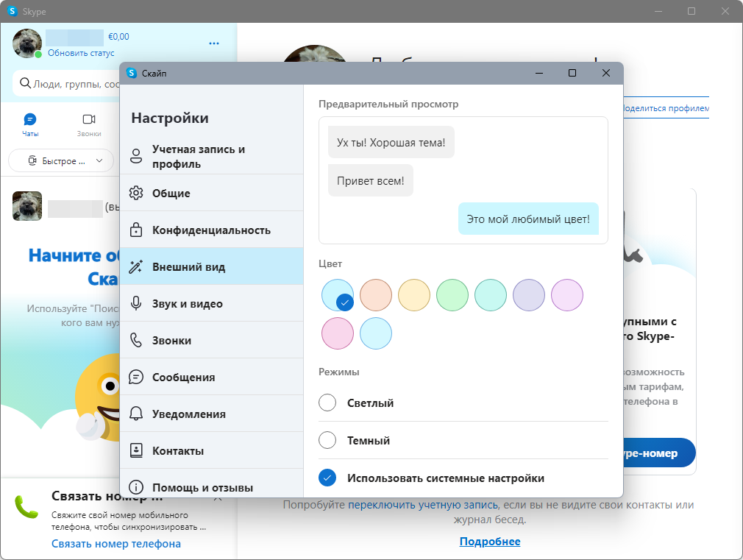This screenshot has width=743, height=560.
Task: Open Звук и видео settings section
Action: click(x=211, y=303)
